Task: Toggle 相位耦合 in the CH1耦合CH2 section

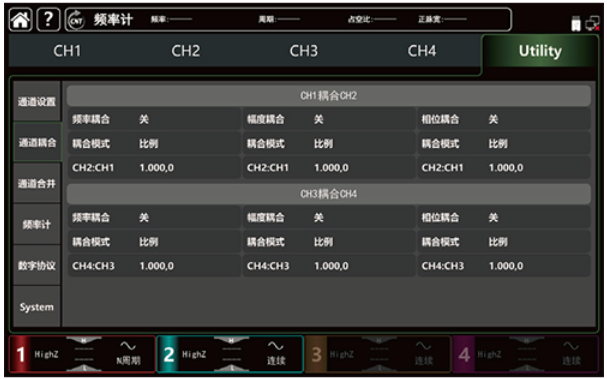Action: pos(504,119)
